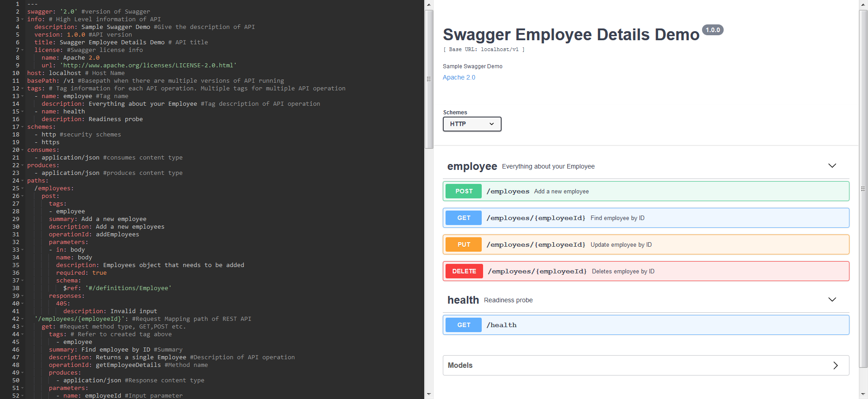Click the 'operationId: addEmployees' line

94,235
